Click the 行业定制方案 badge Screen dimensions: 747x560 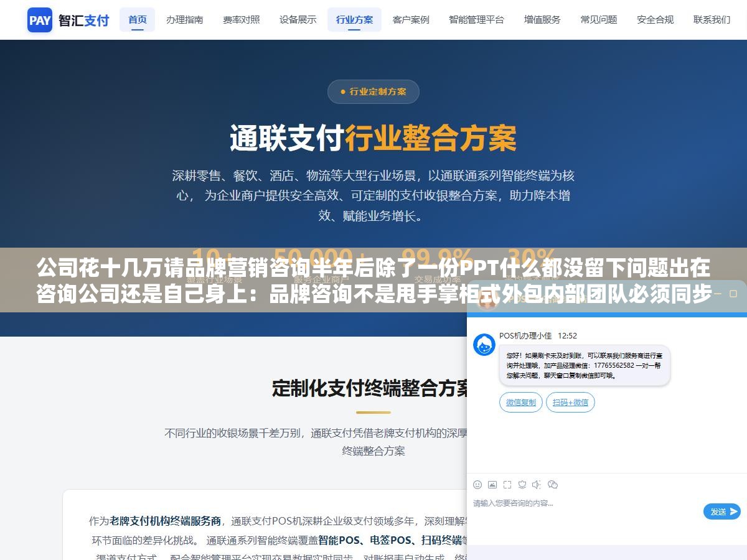point(374,91)
